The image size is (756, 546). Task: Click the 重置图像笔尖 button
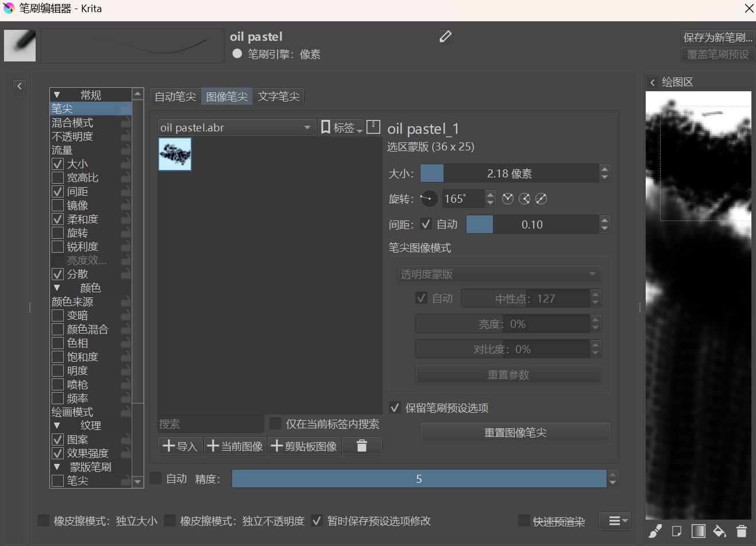515,433
